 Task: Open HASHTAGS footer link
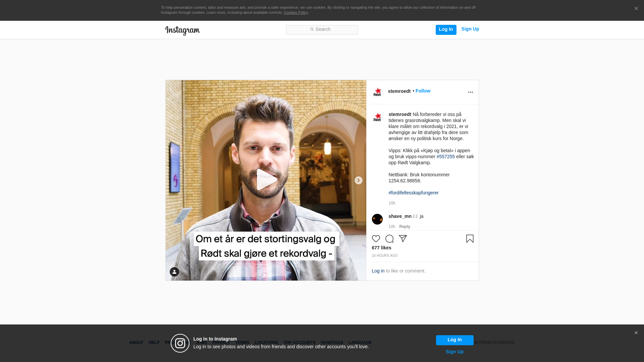coord(332,343)
